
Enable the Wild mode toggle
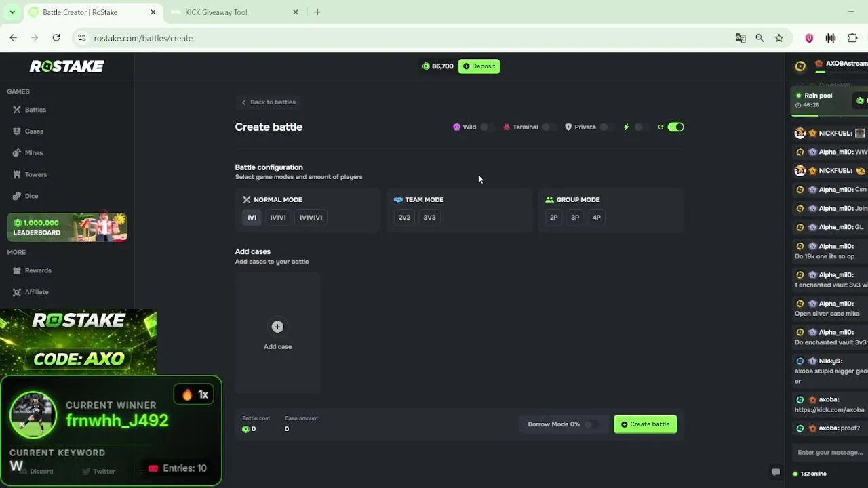[x=486, y=127]
